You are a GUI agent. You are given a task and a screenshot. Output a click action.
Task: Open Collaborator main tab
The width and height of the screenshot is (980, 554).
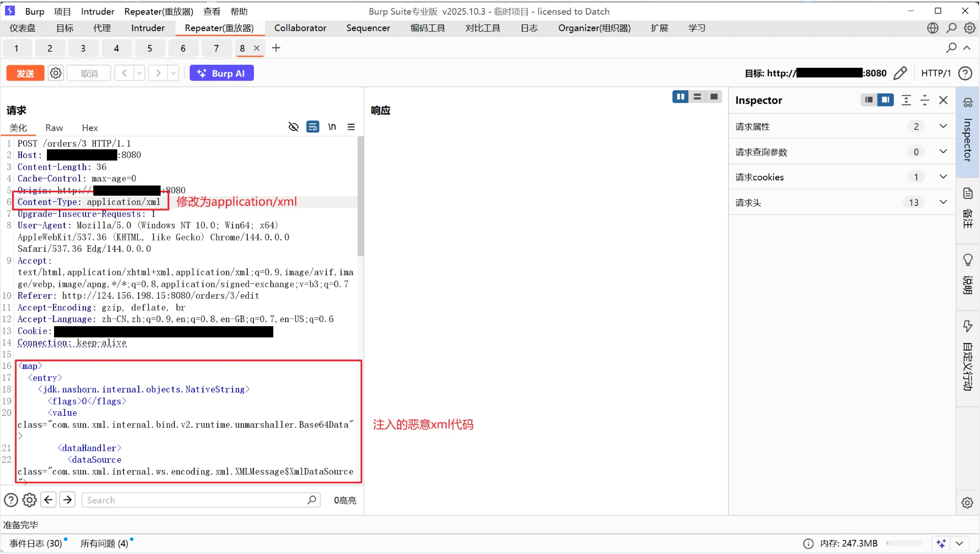(300, 28)
